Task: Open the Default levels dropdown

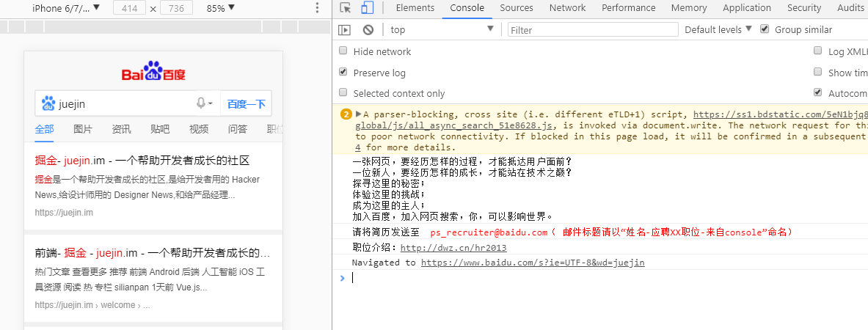Action: pos(718,29)
